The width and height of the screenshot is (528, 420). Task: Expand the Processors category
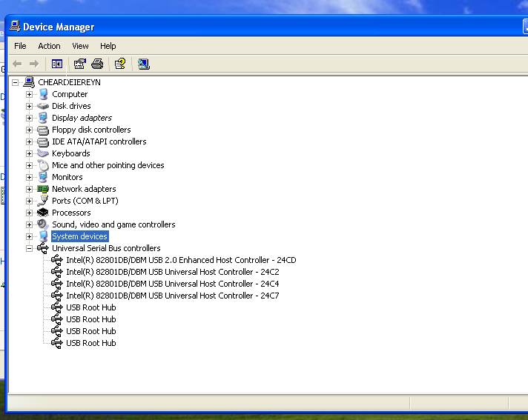(x=30, y=213)
